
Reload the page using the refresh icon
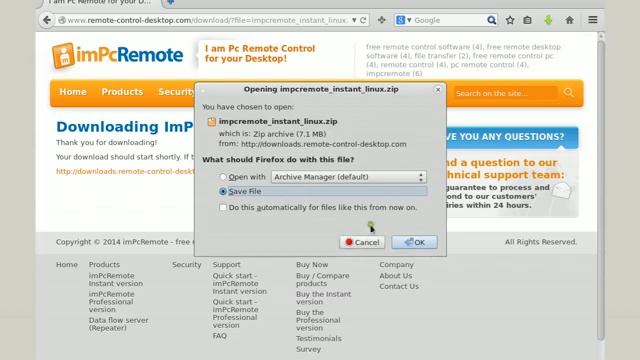point(363,20)
